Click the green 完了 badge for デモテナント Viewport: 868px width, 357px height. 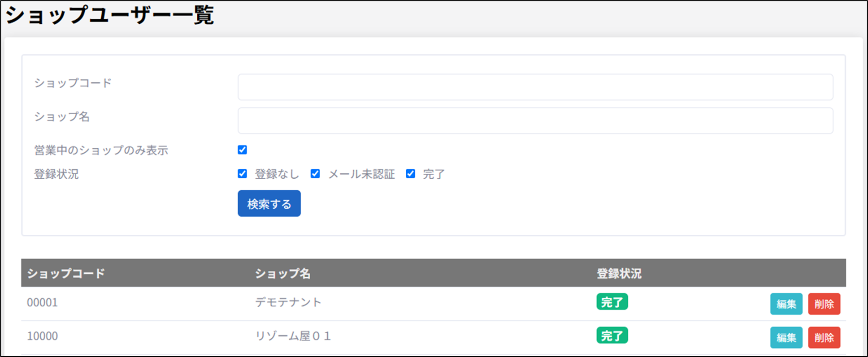click(x=612, y=302)
